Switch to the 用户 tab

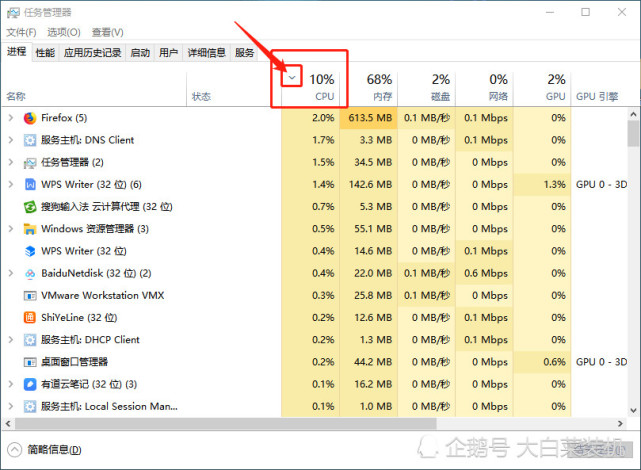pyautogui.click(x=168, y=53)
